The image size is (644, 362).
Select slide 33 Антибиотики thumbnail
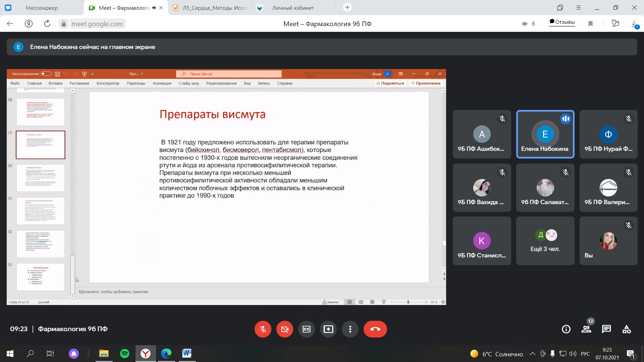tap(41, 277)
